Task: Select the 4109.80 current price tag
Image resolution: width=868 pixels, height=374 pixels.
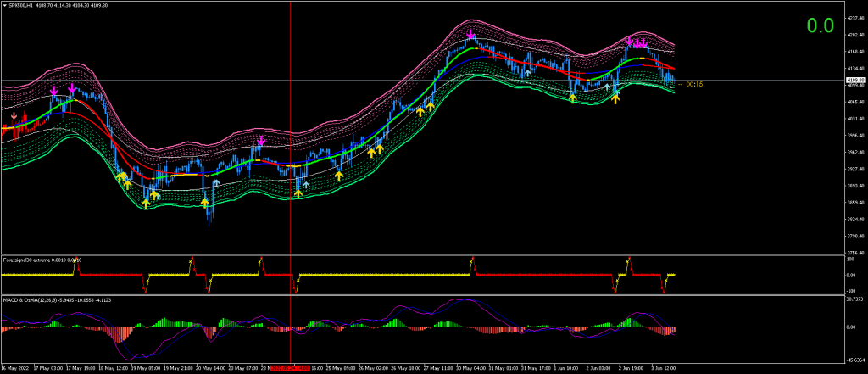Action: pos(849,80)
